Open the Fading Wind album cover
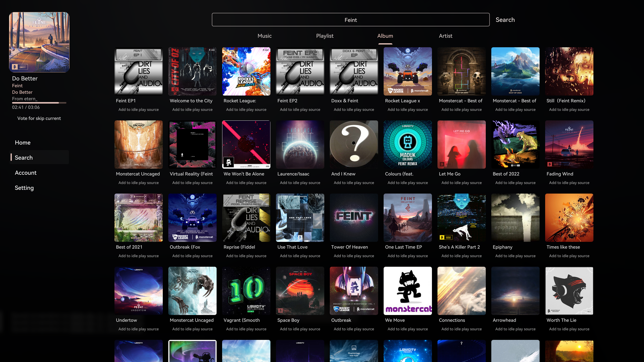The width and height of the screenshot is (644, 362). [x=569, y=145]
